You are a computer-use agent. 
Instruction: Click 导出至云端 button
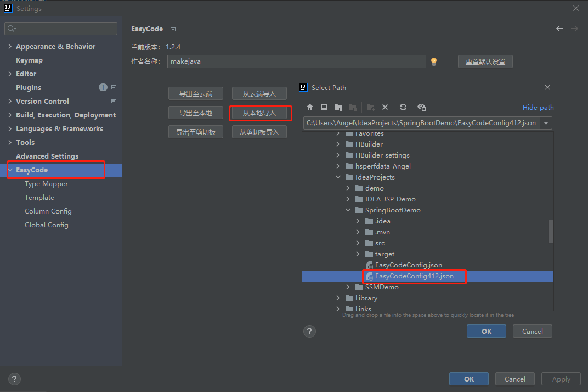coord(196,93)
